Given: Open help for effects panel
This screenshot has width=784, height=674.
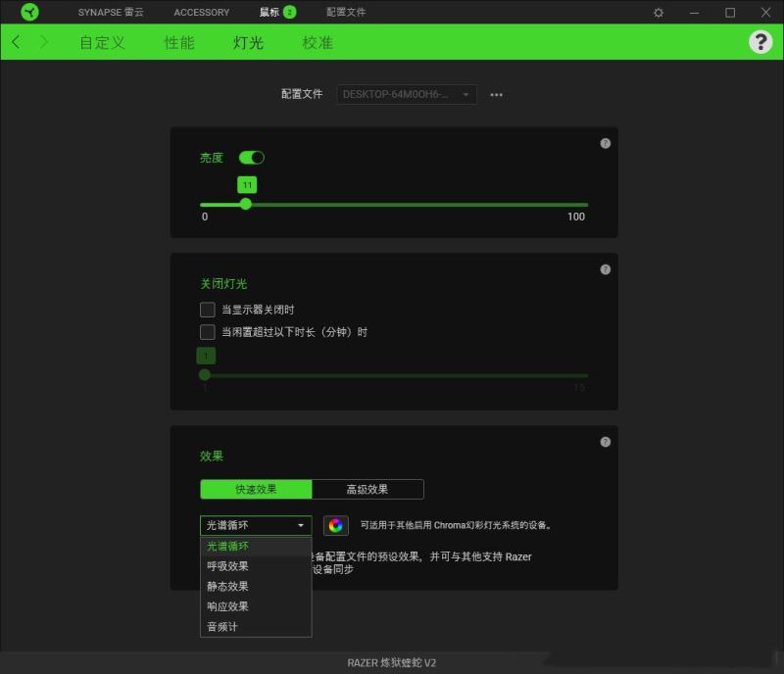Looking at the screenshot, I should pos(605,442).
